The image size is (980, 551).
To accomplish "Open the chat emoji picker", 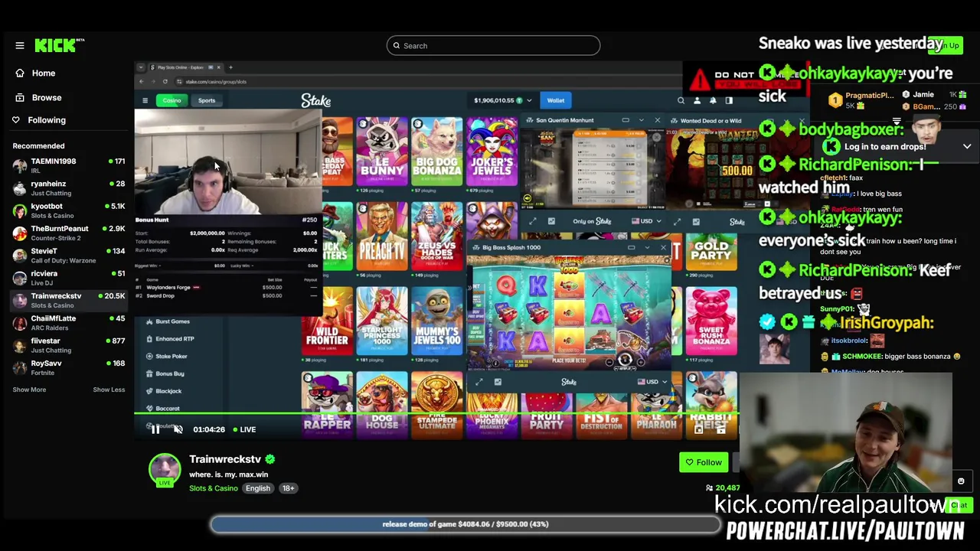I will tap(961, 481).
